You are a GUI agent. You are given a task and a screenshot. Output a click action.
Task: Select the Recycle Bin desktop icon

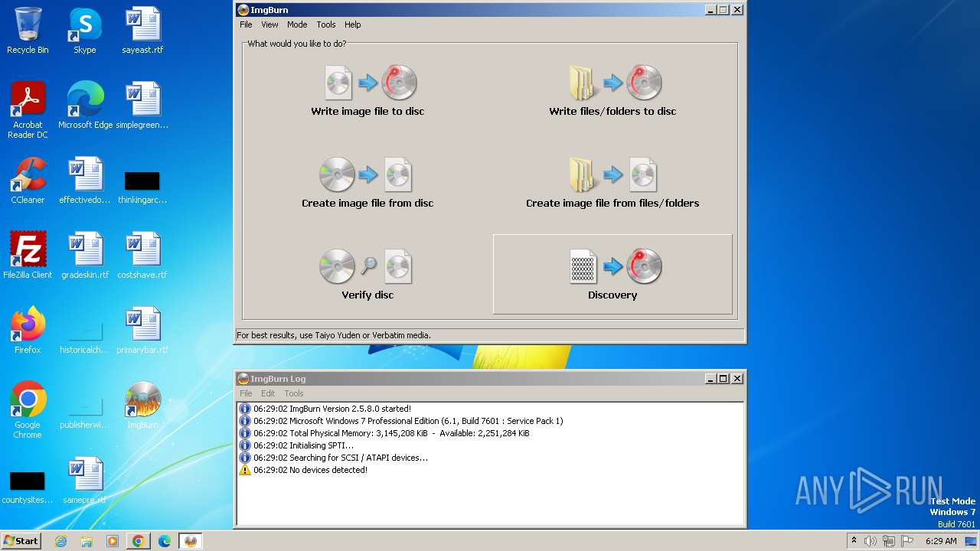click(28, 31)
